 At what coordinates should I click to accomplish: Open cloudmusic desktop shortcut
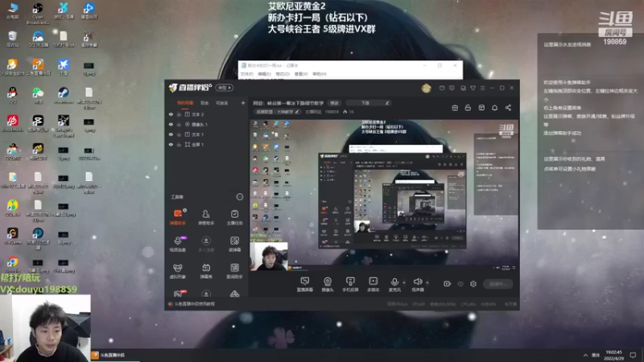point(12,123)
